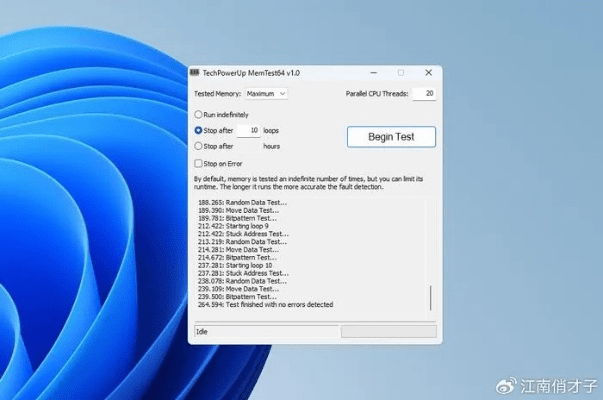Click the maximize window button
Screen dimensions: 603x400
click(x=401, y=73)
